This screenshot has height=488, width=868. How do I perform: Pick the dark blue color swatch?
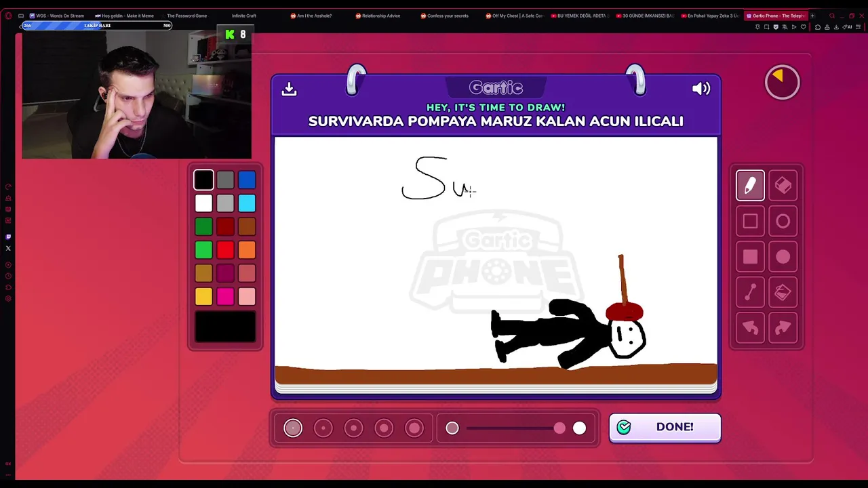pos(247,180)
